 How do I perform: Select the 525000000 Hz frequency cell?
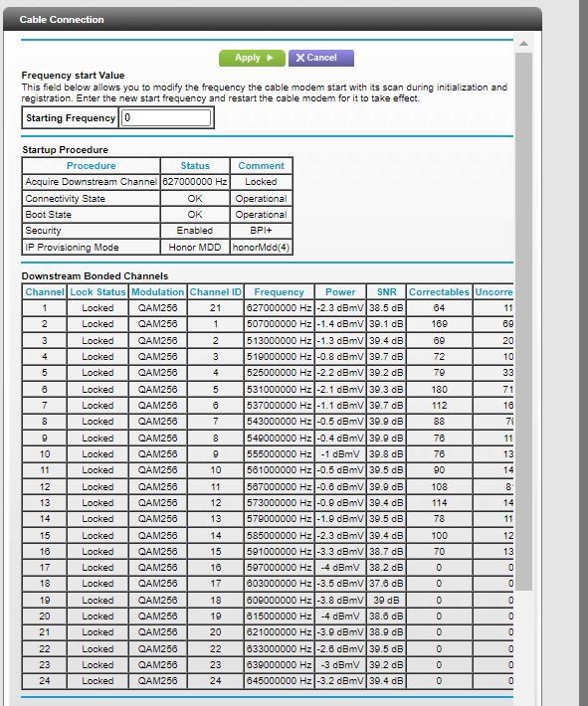(280, 373)
